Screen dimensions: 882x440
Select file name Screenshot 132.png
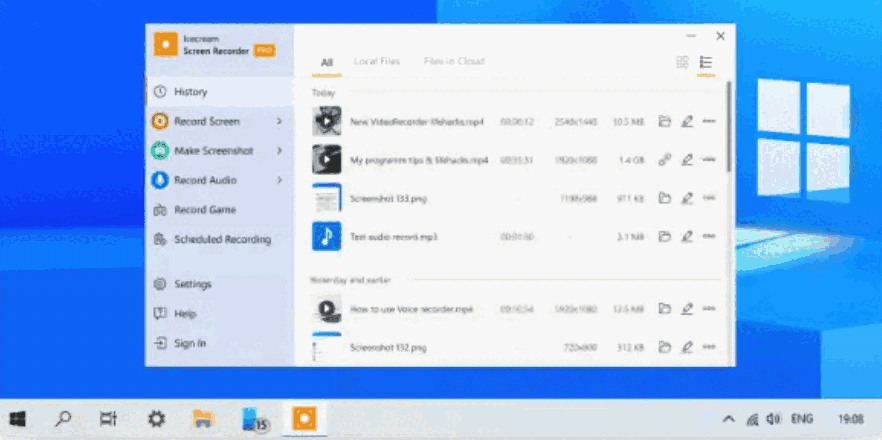(388, 348)
